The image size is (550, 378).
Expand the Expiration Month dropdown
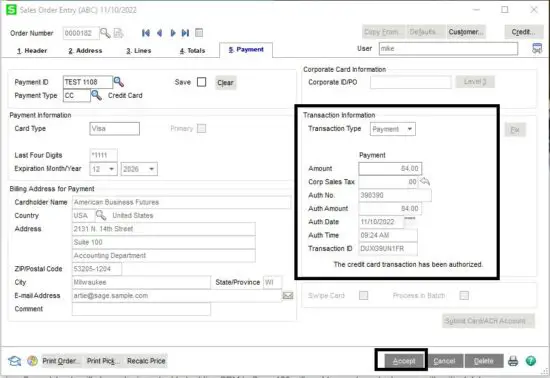111,169
